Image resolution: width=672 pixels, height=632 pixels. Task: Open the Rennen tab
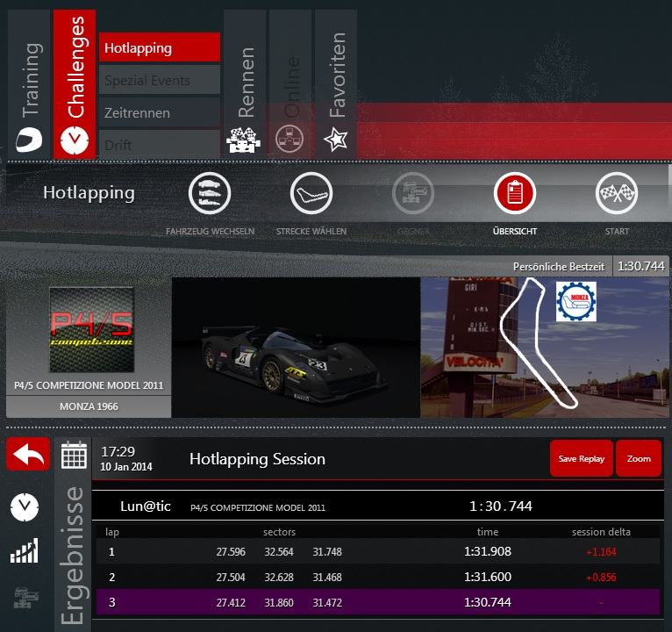tap(245, 84)
